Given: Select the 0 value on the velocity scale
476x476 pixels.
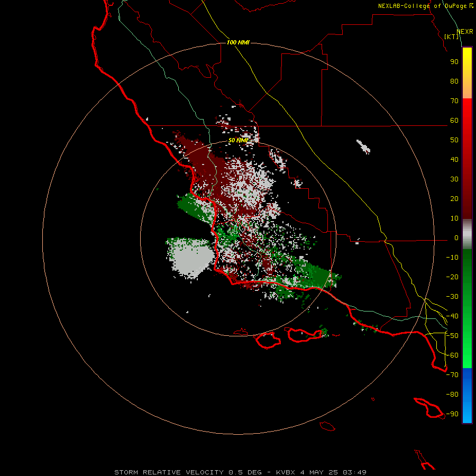Looking at the screenshot, I should pyautogui.click(x=456, y=238).
